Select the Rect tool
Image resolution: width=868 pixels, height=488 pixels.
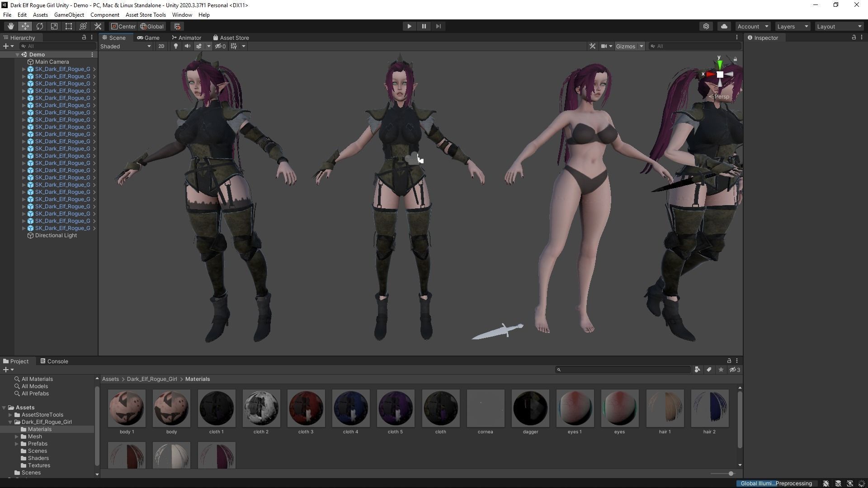pyautogui.click(x=68, y=26)
